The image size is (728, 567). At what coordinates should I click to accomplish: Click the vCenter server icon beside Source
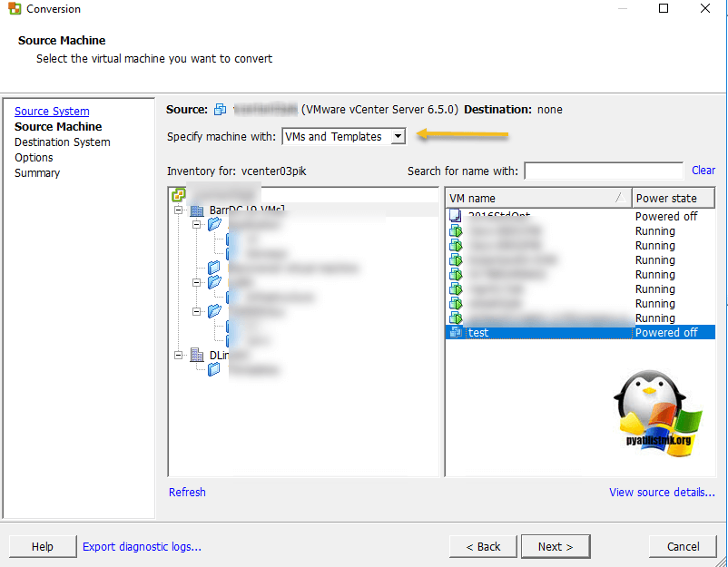[x=220, y=110]
